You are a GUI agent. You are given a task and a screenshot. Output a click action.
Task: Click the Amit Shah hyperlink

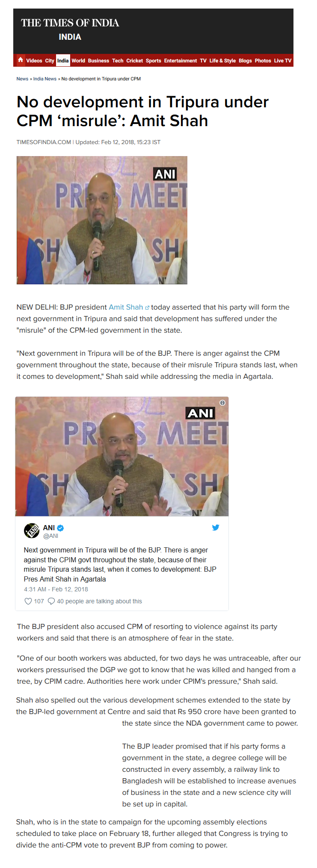(126, 307)
